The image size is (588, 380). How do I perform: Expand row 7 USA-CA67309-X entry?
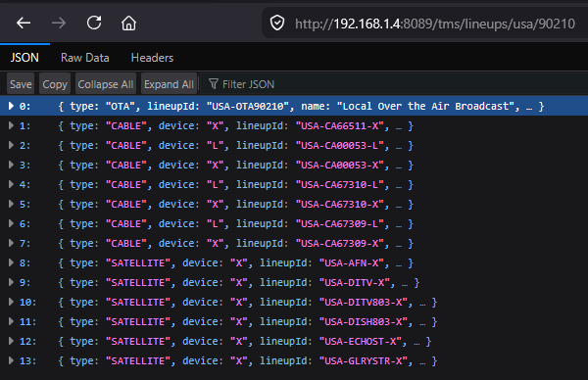point(11,243)
